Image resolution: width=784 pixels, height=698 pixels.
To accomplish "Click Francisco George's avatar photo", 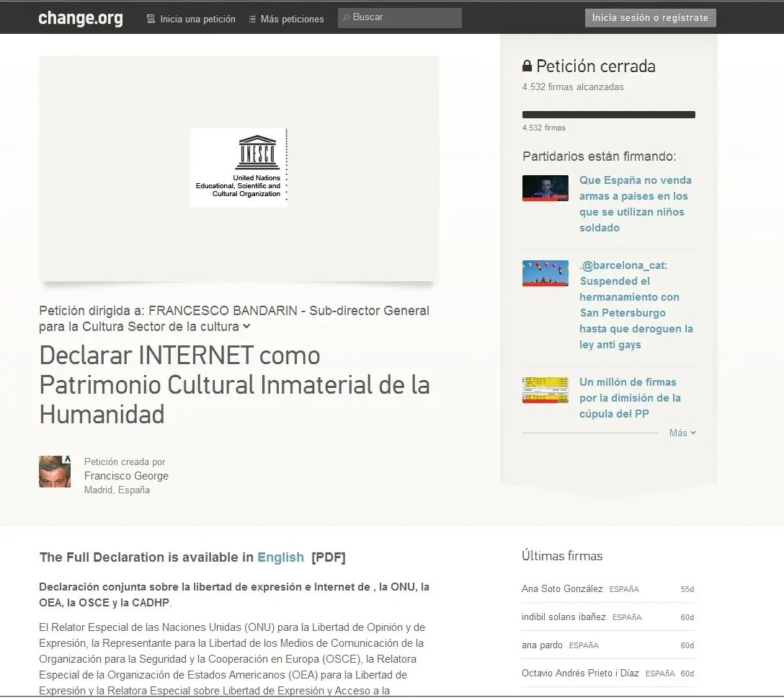I will 55,472.
